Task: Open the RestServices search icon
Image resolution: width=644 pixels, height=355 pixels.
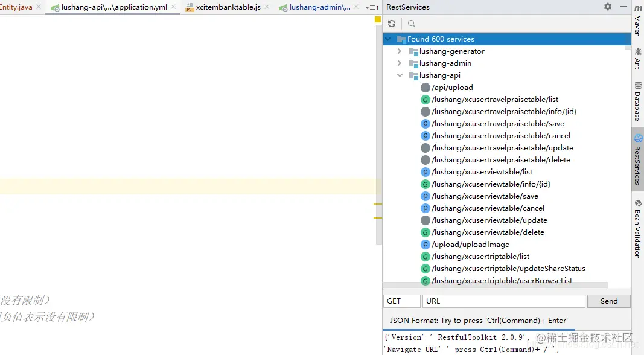Action: pyautogui.click(x=412, y=24)
